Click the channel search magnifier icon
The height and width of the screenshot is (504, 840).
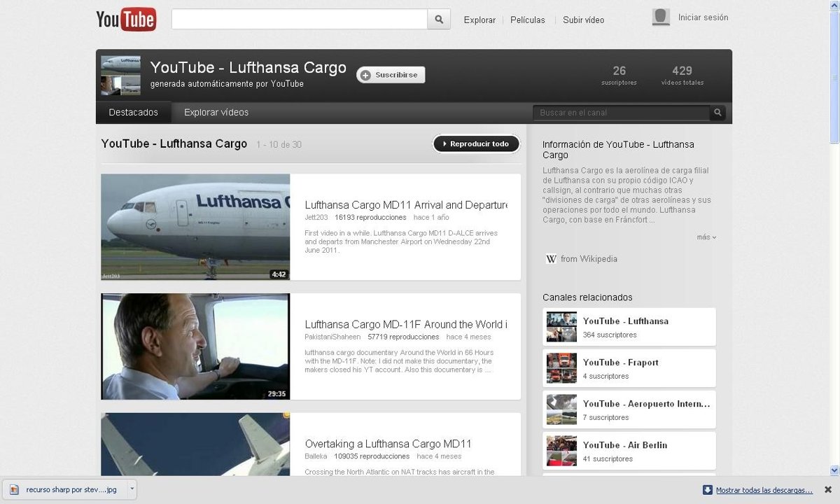pyautogui.click(x=717, y=113)
